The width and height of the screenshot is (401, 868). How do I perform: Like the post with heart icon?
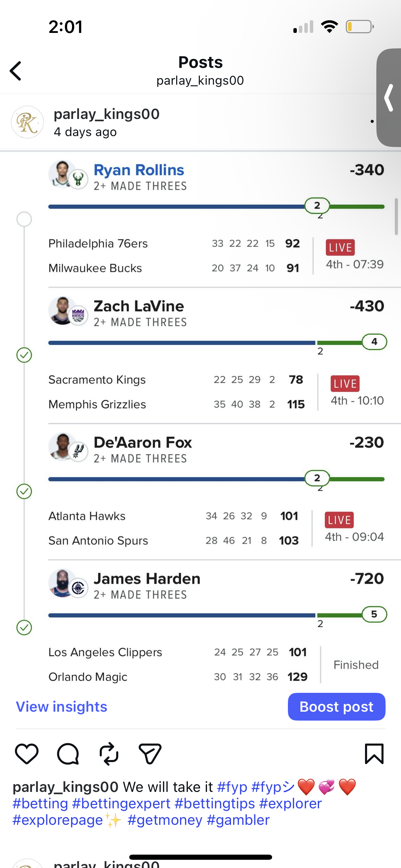click(27, 754)
